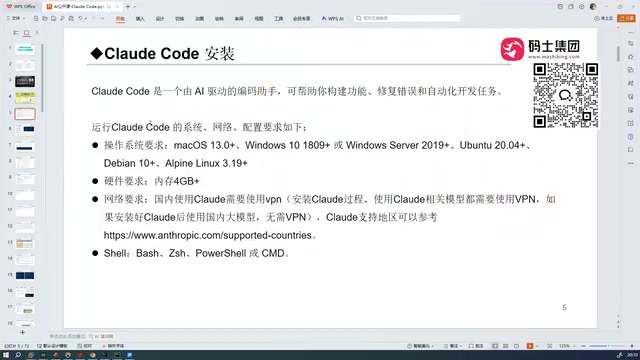640x360 pixels.
Task: Switch to outline view in slide panel
Action: [16, 33]
